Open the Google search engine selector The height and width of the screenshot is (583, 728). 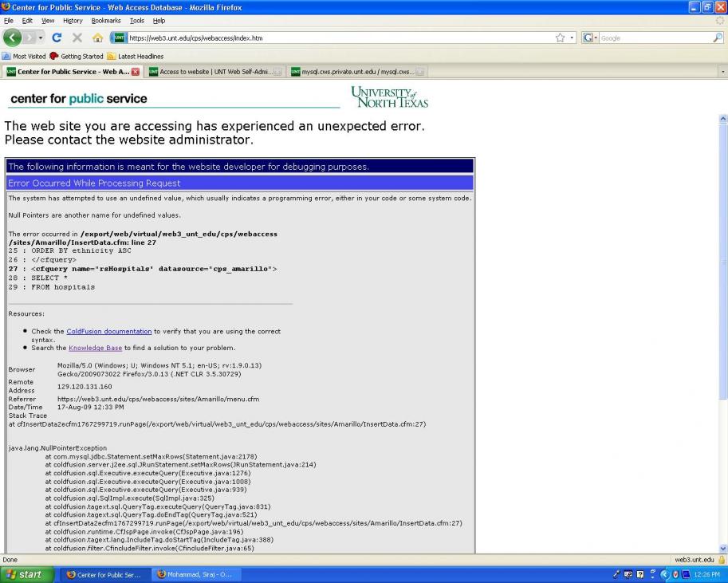(590, 37)
